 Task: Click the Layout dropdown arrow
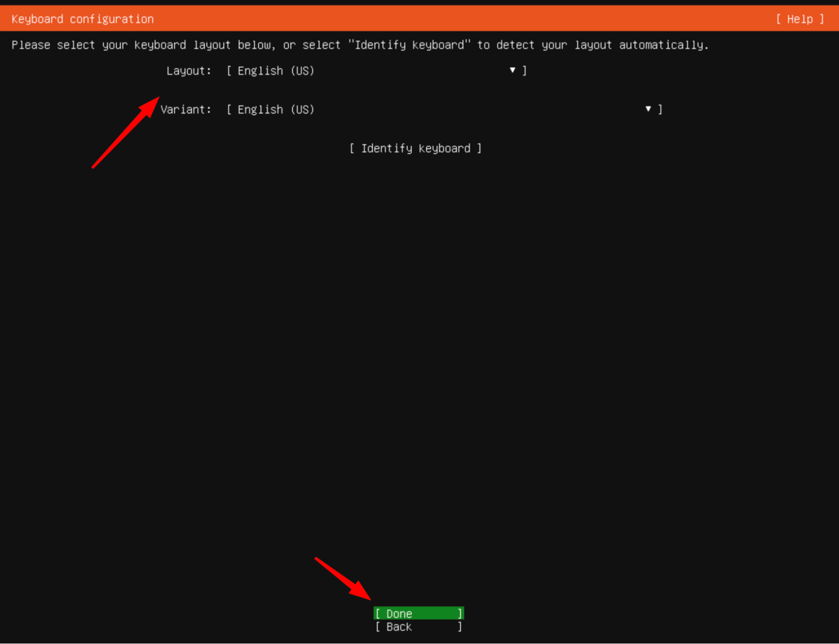(512, 70)
